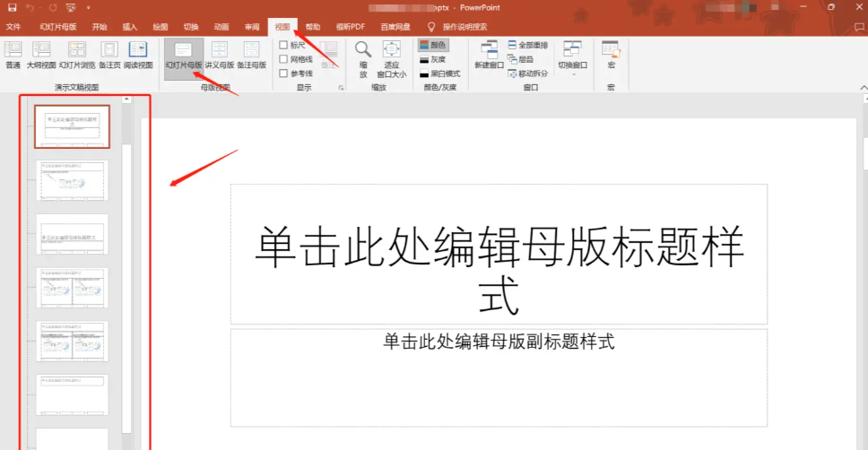The image size is (868, 450).
Task: Click the master title placeholder 单击此处编辑母版标题样式
Action: point(499,254)
